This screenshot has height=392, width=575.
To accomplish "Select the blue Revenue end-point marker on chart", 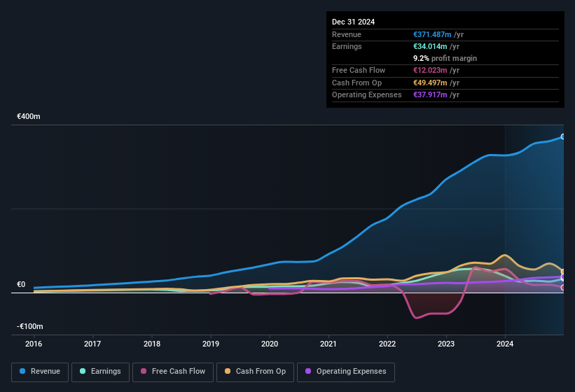I will (562, 136).
